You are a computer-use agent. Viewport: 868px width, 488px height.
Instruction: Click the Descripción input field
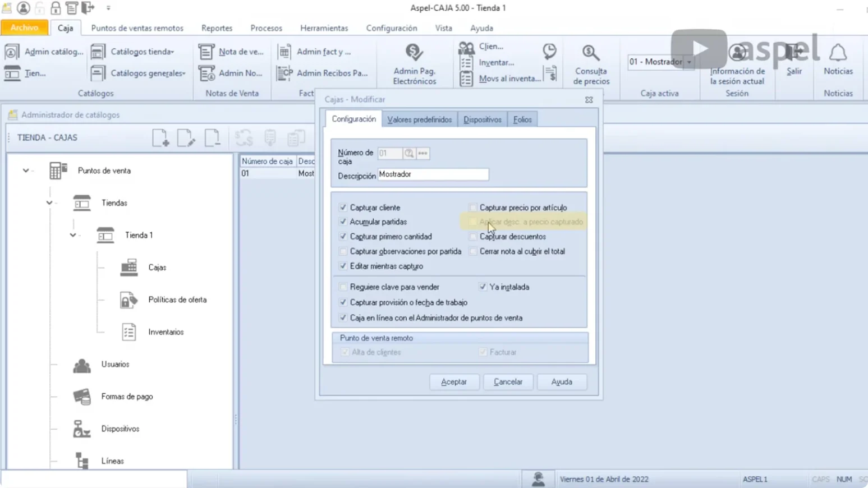click(433, 174)
